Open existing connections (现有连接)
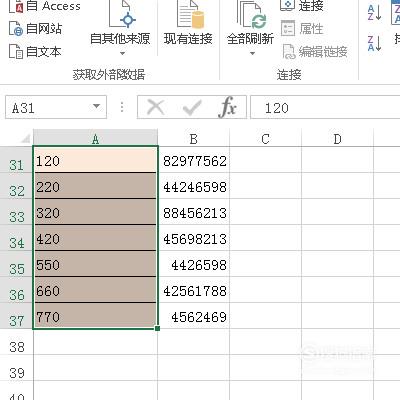 [x=188, y=23]
